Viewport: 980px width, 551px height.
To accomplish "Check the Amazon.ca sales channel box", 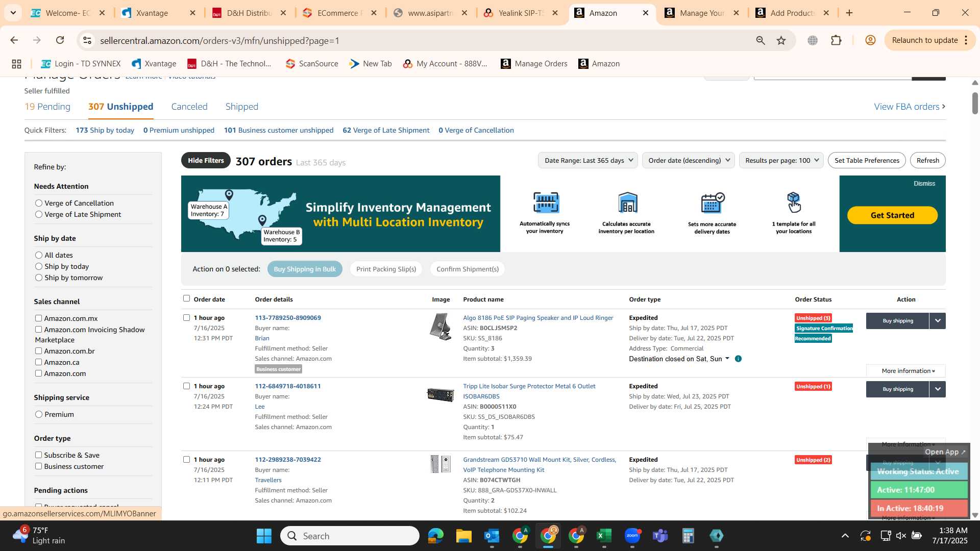I will (38, 362).
